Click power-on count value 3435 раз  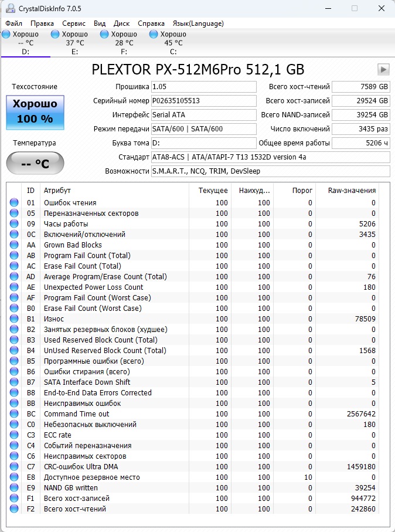coord(361,129)
